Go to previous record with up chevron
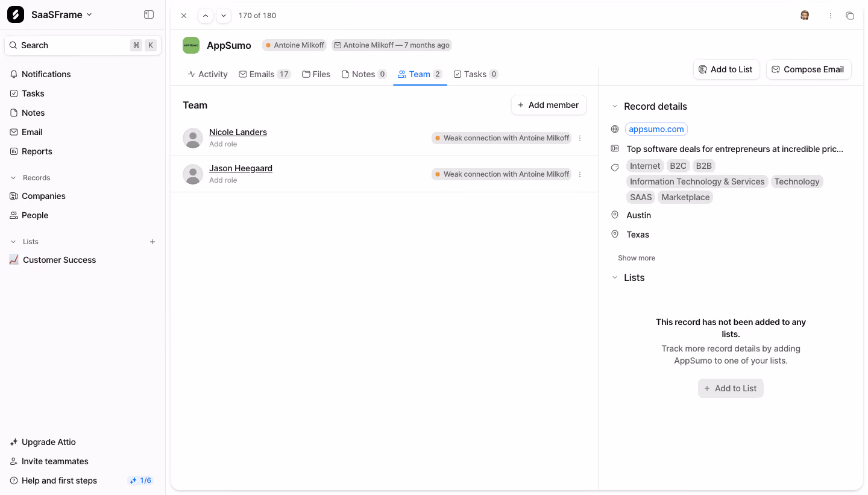 tap(206, 16)
